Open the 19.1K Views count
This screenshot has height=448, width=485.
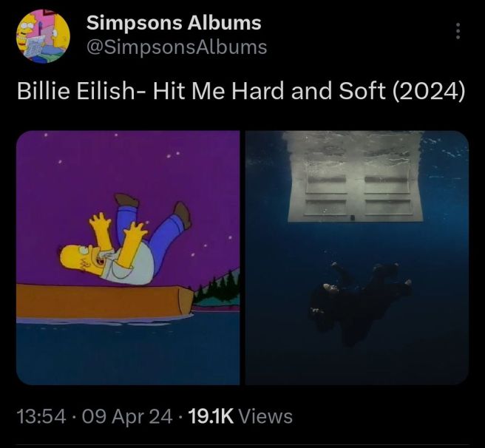coord(240,416)
